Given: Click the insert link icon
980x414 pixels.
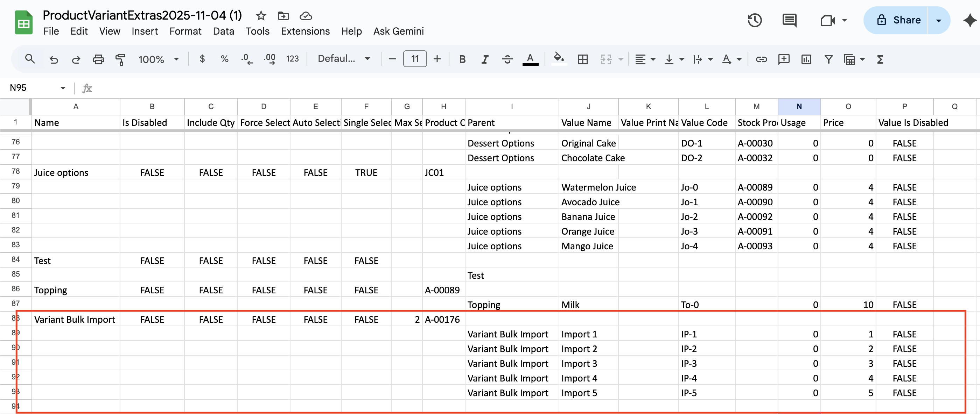Looking at the screenshot, I should coord(761,59).
